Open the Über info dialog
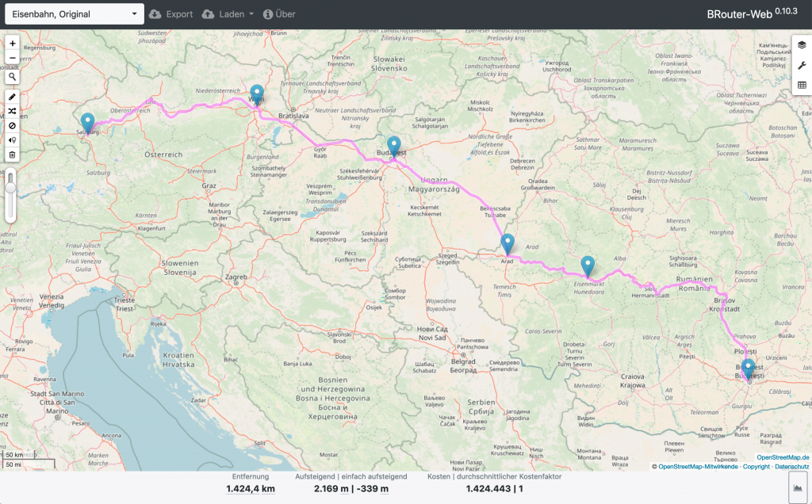Image resolution: width=812 pixels, height=504 pixels. click(x=279, y=14)
